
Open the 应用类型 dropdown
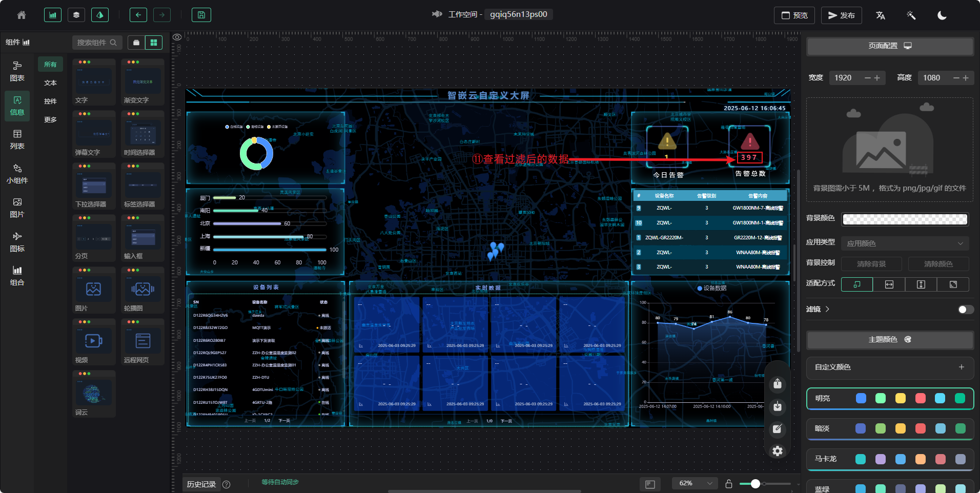(x=905, y=243)
